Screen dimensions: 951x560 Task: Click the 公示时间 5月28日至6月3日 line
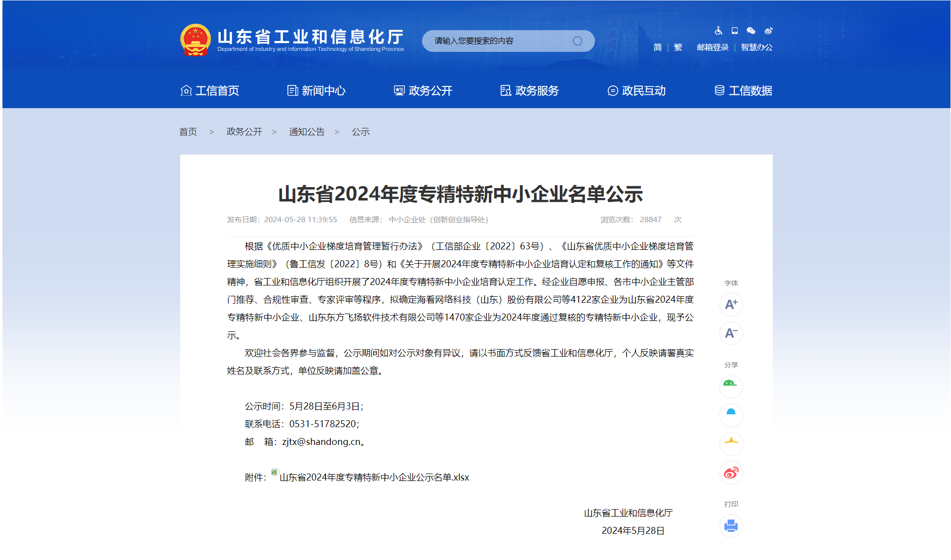[x=304, y=406]
